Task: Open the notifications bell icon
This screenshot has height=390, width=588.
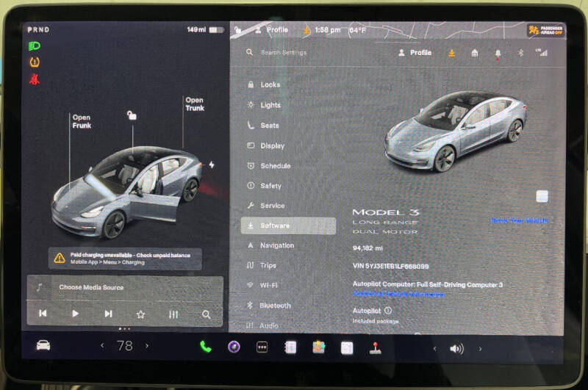Action: (x=498, y=54)
